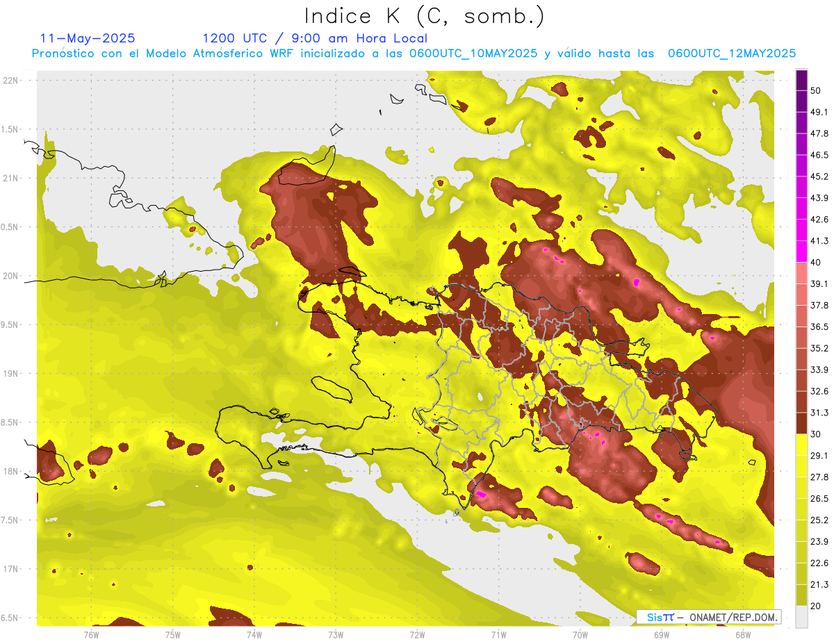
Task: Select the date text "11-May-2025"
Action: point(88,38)
